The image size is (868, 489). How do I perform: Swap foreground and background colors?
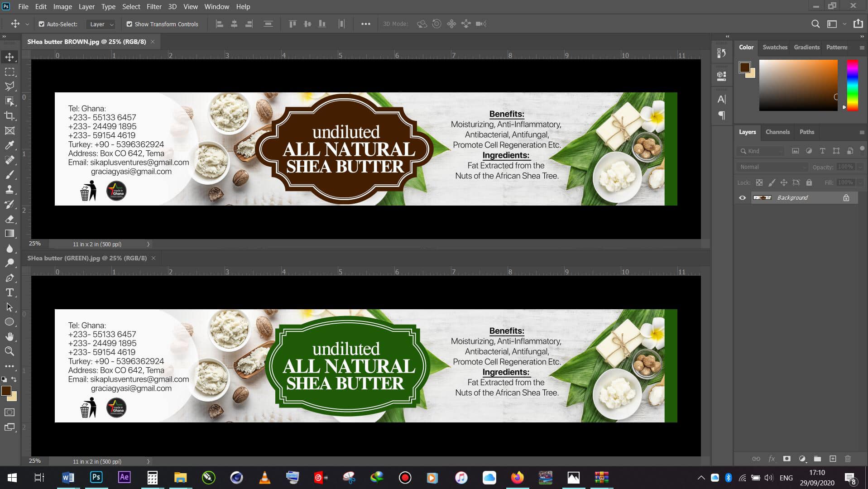[x=14, y=379]
